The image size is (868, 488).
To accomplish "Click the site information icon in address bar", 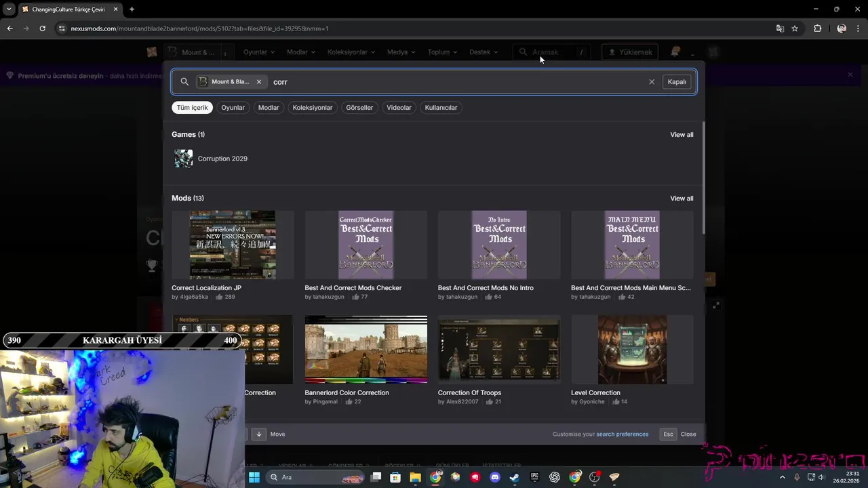I will tap(62, 28).
